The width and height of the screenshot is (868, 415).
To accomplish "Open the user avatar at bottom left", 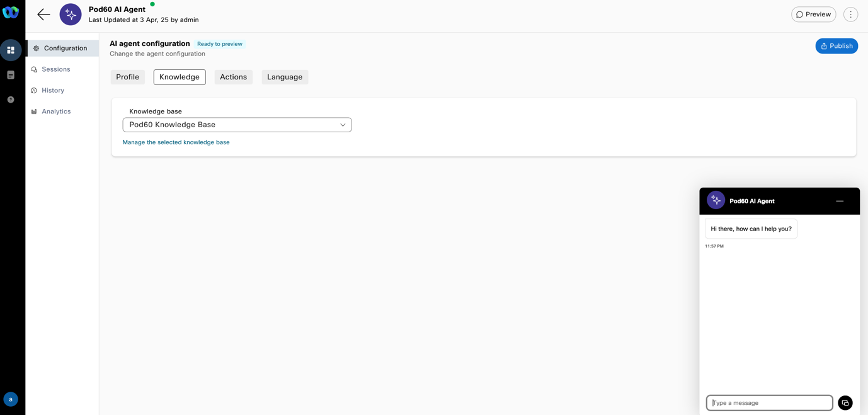I will (11, 399).
